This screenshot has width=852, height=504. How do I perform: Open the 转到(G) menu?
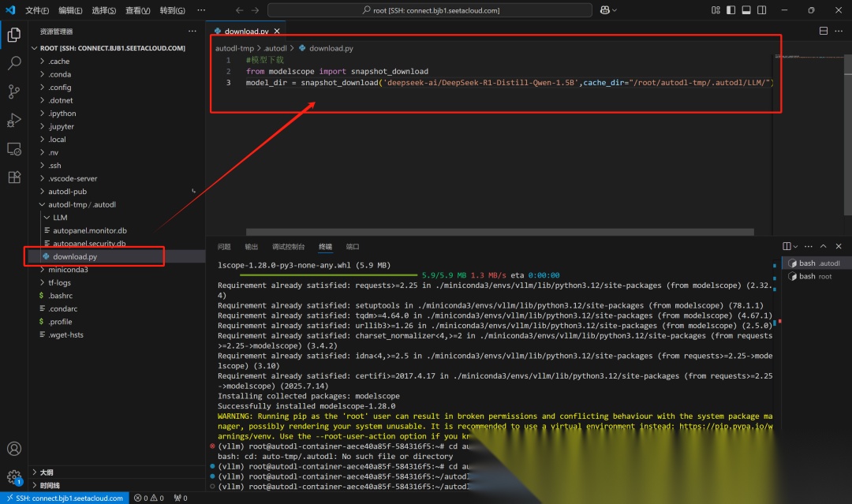[172, 10]
